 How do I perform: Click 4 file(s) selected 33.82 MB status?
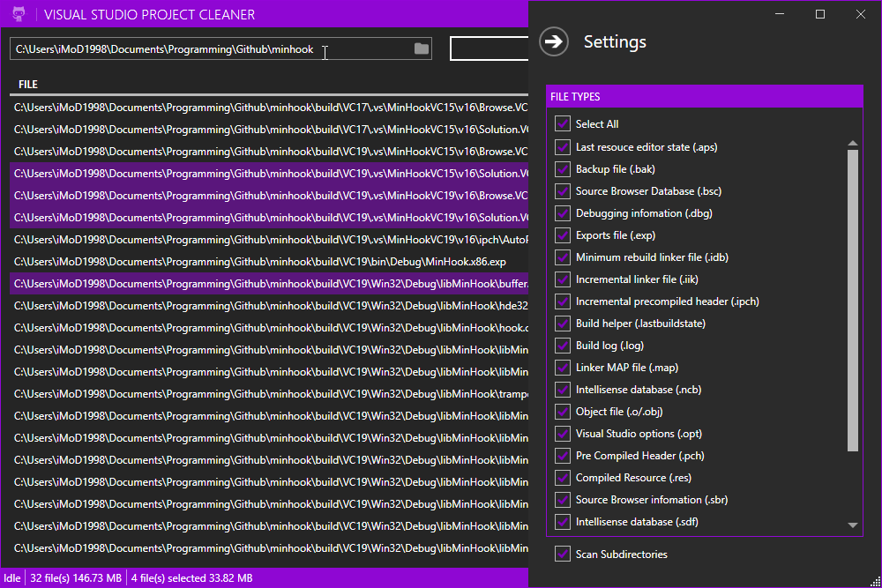click(x=191, y=578)
